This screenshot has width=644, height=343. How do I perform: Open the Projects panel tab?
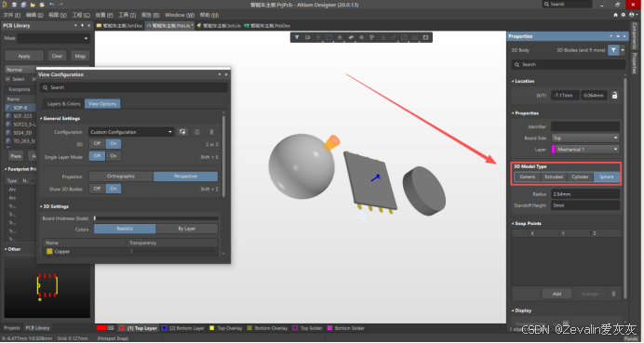coord(12,328)
